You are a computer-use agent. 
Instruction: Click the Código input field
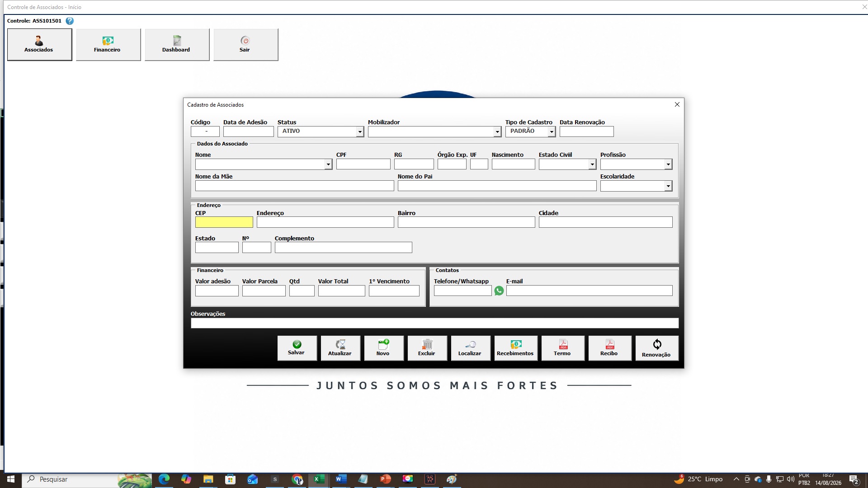tap(205, 131)
